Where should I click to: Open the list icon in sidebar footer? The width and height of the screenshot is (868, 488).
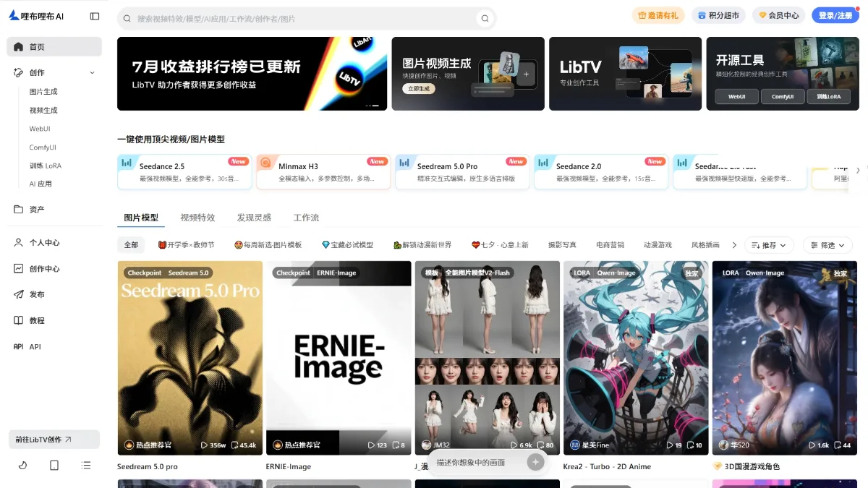tap(86, 465)
